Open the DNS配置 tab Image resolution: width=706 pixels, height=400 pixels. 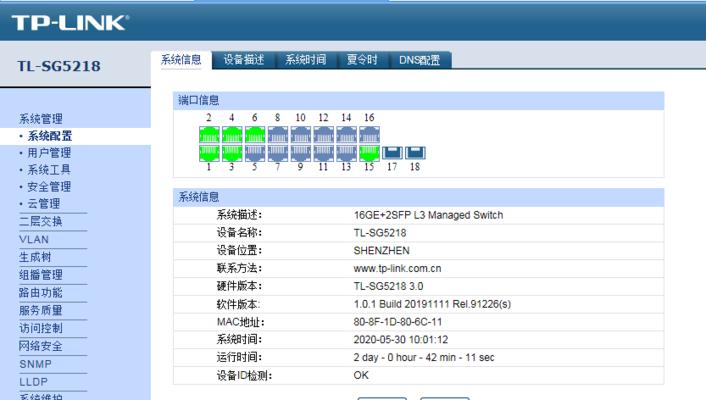(x=420, y=60)
